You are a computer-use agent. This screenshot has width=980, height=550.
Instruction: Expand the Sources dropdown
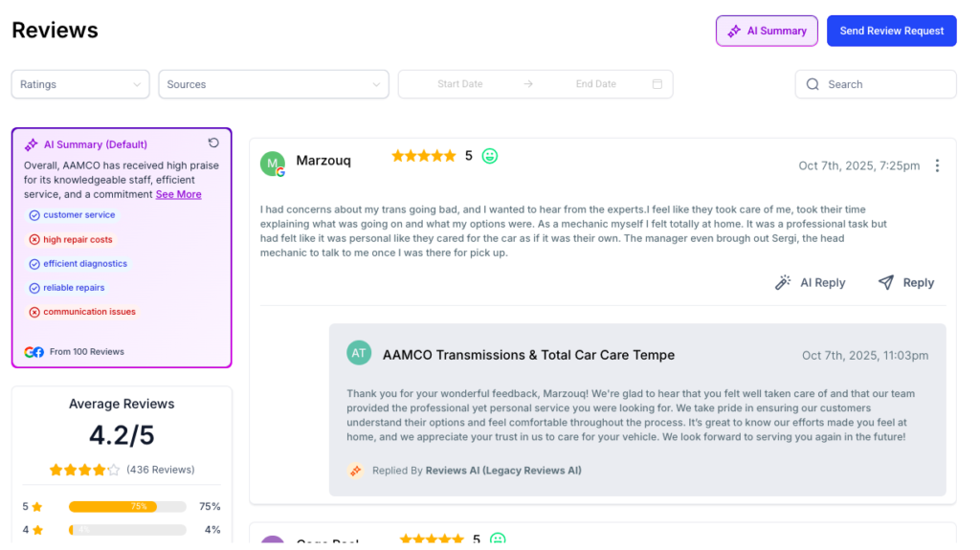tap(274, 84)
